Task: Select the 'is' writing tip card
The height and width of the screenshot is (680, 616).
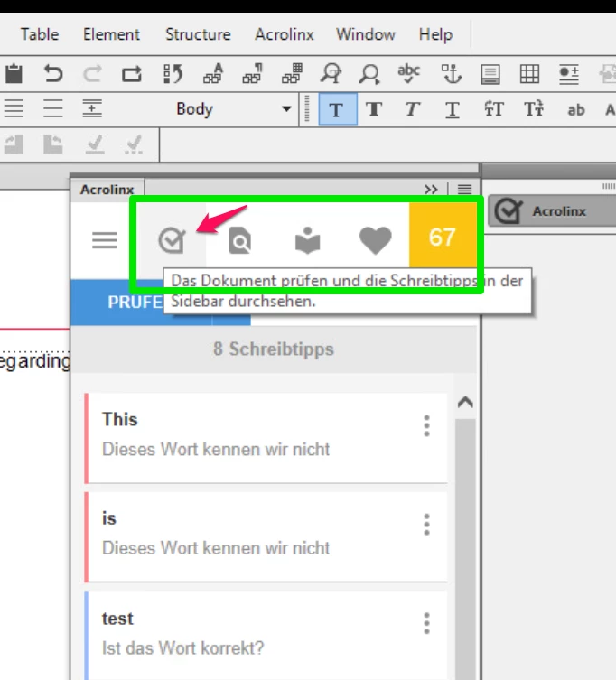Action: point(266,537)
